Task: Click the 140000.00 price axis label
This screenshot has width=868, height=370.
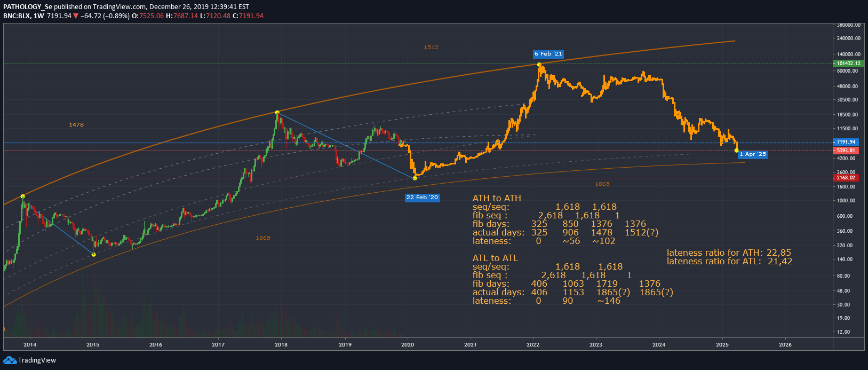Action: click(849, 54)
